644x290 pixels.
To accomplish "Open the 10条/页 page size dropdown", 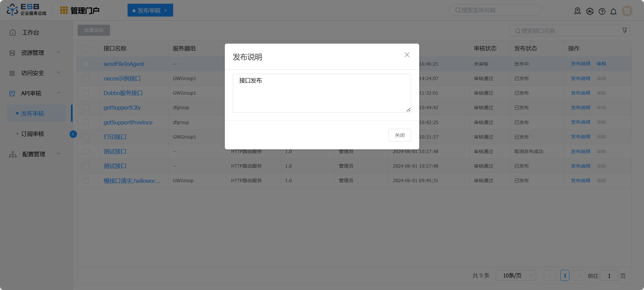I will pos(515,275).
